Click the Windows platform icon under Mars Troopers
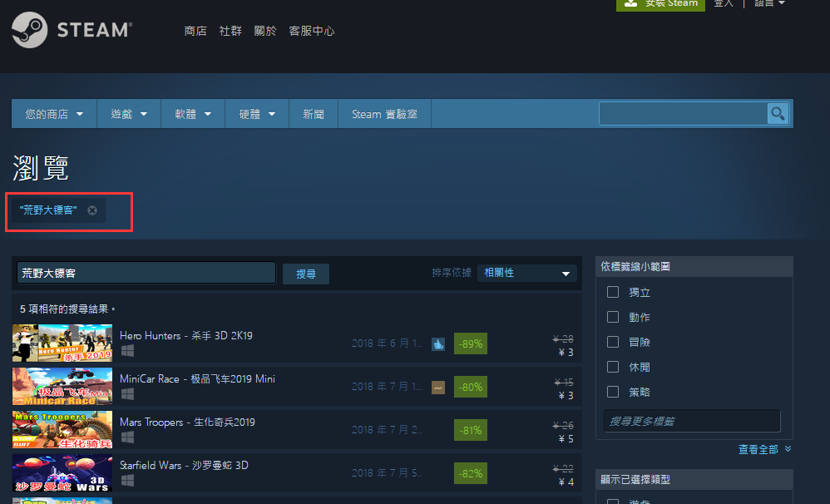The image size is (830, 504). [x=127, y=437]
